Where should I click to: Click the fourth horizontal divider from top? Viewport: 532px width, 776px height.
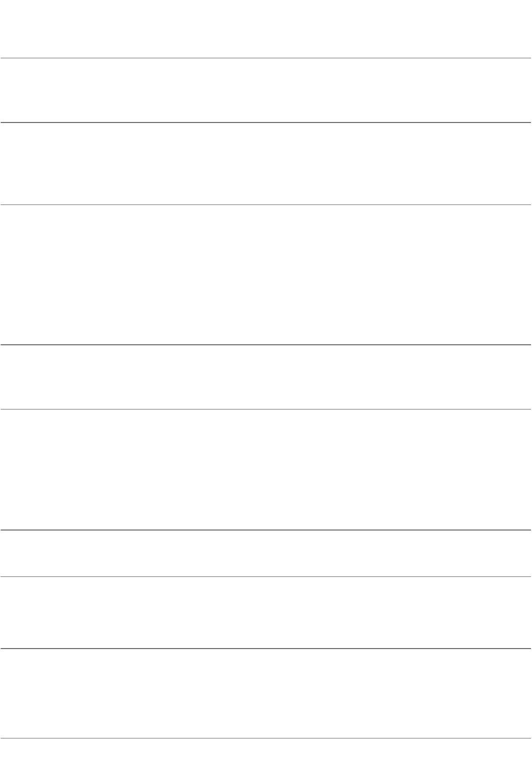click(x=266, y=344)
